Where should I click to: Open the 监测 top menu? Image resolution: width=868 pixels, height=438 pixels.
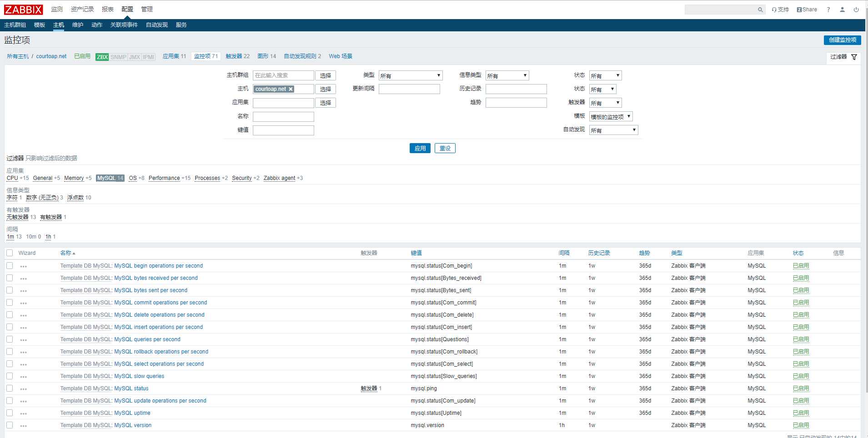pos(57,9)
